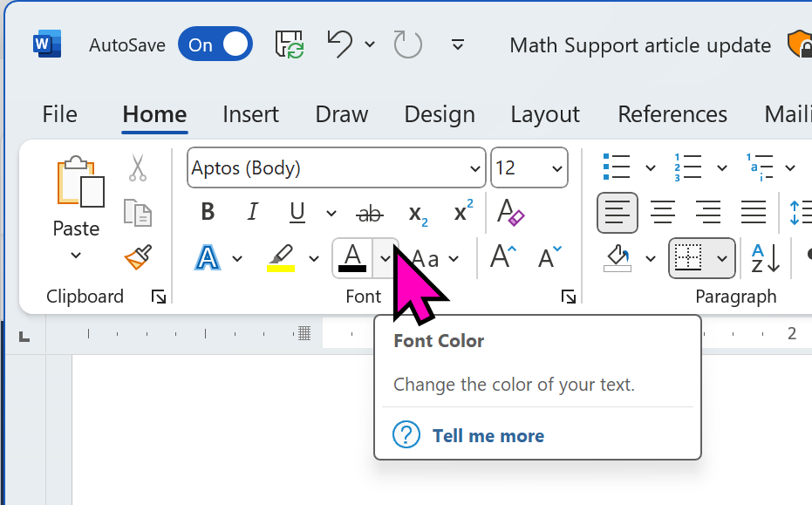Image resolution: width=812 pixels, height=505 pixels.
Task: Click the Increase Font Size icon
Action: [503, 257]
